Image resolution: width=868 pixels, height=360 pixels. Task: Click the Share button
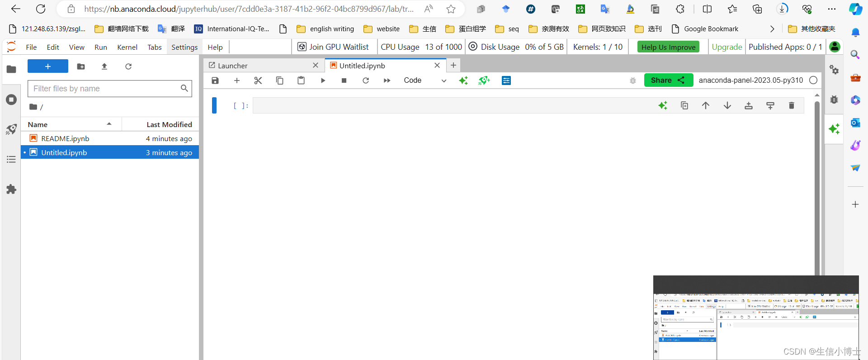tap(668, 80)
